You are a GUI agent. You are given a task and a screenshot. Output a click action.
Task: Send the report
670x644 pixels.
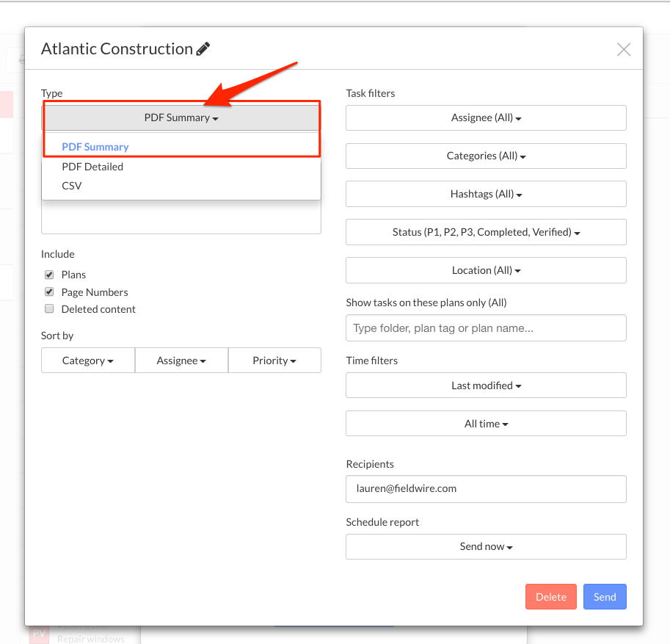point(605,596)
